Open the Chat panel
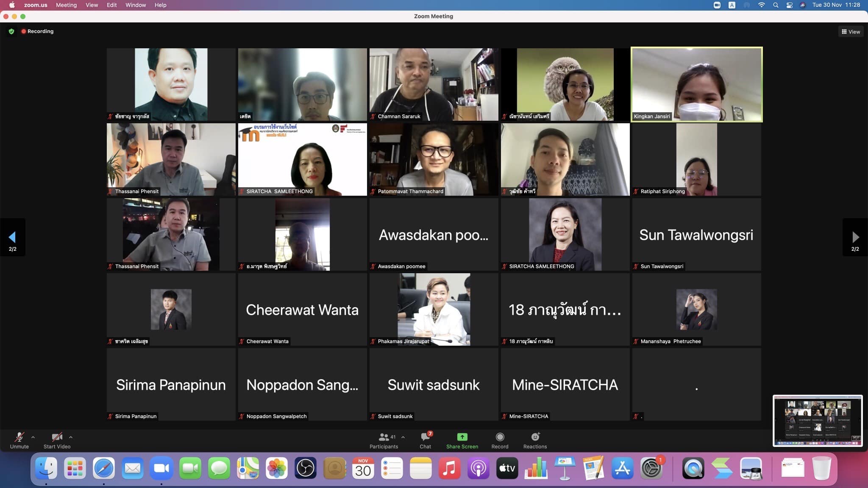Screen dimensions: 868x488 pyautogui.click(x=425, y=437)
